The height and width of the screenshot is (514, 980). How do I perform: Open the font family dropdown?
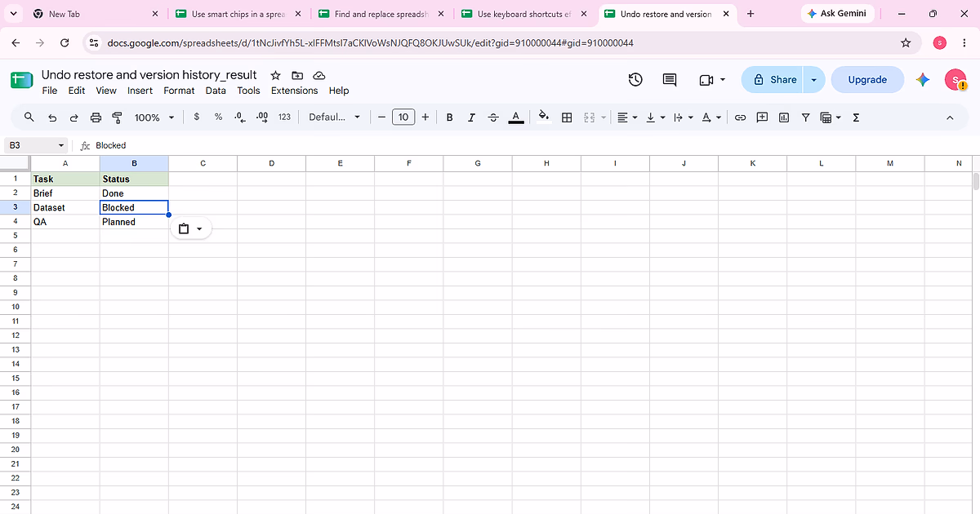[335, 117]
